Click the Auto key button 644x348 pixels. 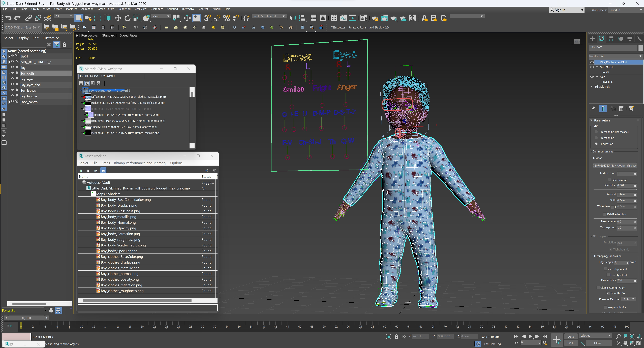click(x=571, y=336)
